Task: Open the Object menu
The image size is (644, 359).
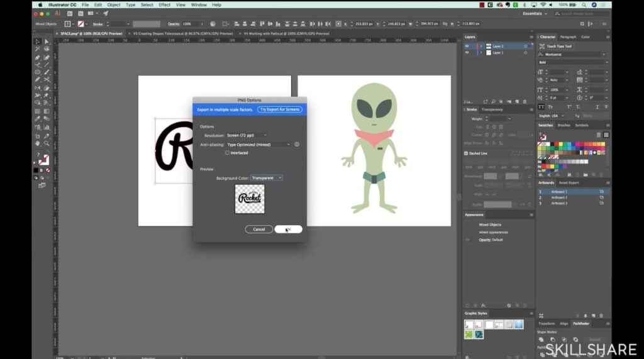Action: click(x=114, y=5)
